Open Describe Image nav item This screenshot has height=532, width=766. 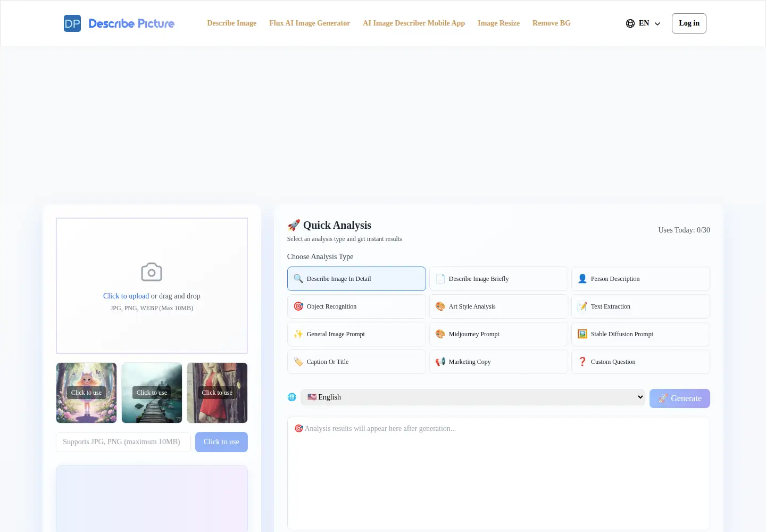(x=232, y=23)
